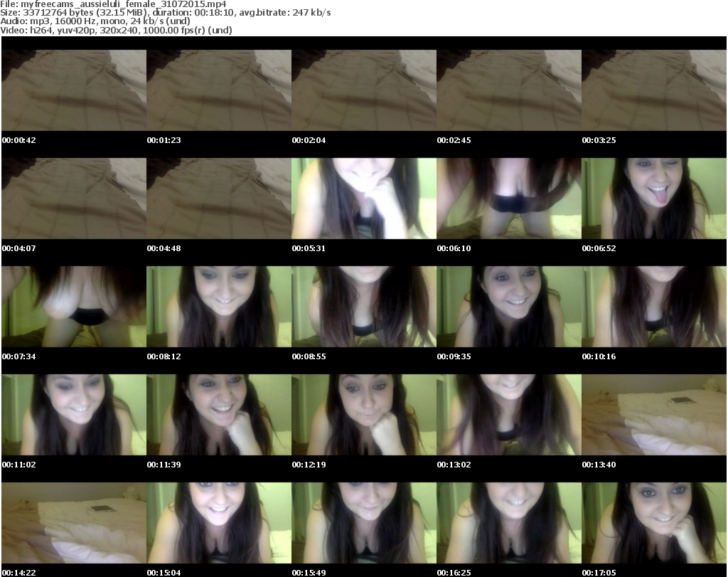Select the thumbnail frame stamped 00:15:49
728x577 pixels.
pos(364,523)
